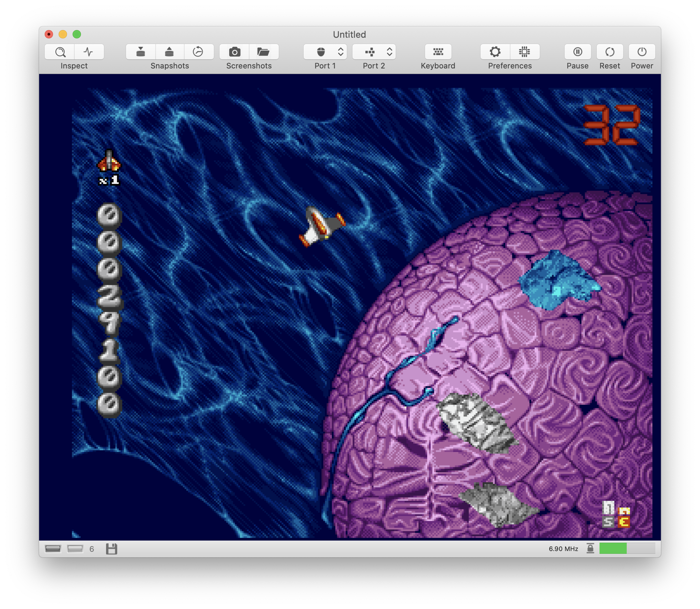Screen dimensions: 700x609
Task: Open hardware configuration chip icon
Action: tap(524, 52)
